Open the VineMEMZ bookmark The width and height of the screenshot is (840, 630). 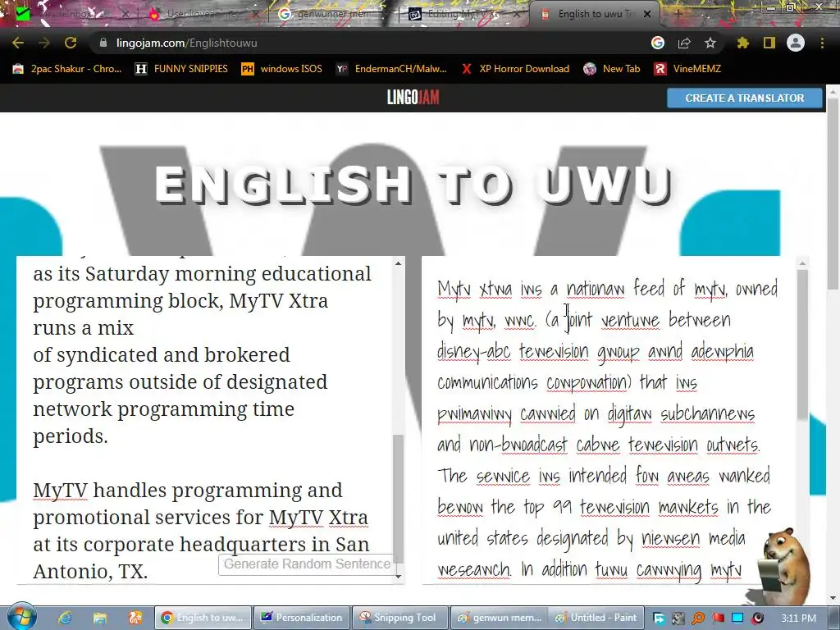point(687,69)
